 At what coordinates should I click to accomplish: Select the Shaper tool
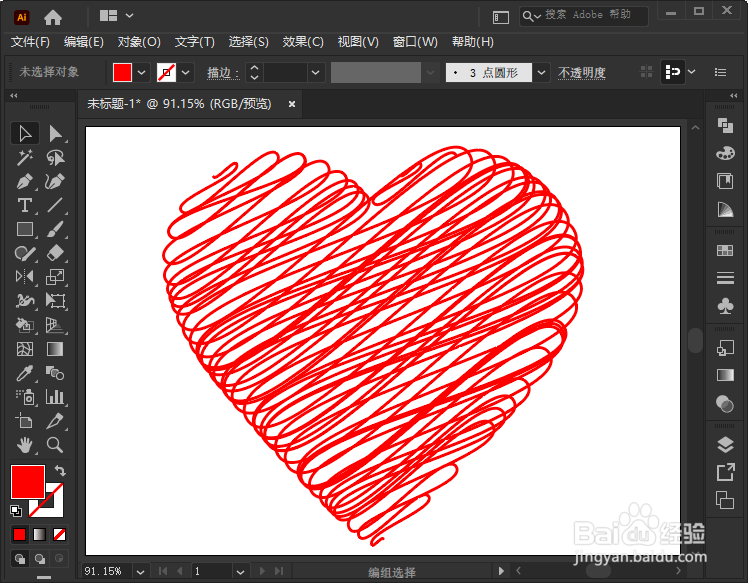pos(25,253)
